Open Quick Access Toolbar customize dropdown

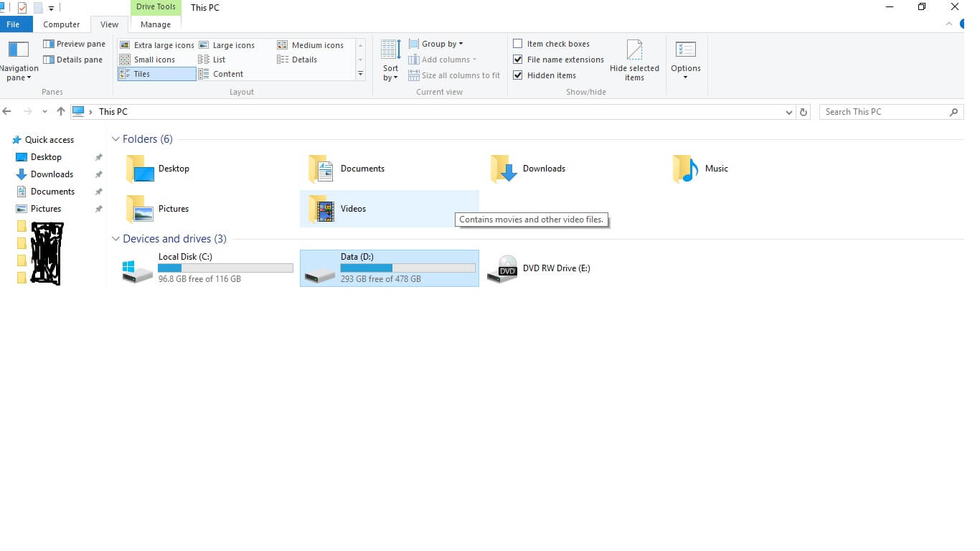click(52, 9)
